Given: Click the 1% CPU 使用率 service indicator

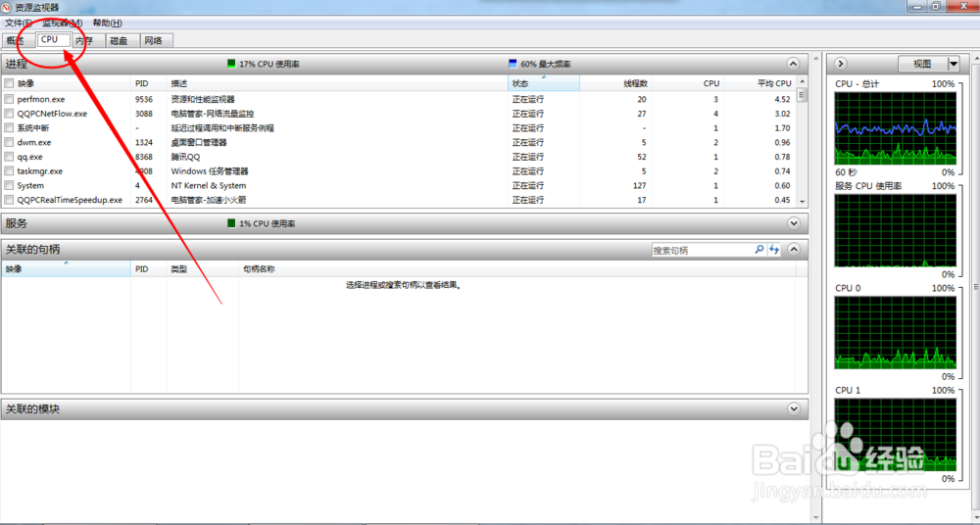Looking at the screenshot, I should click(x=231, y=223).
